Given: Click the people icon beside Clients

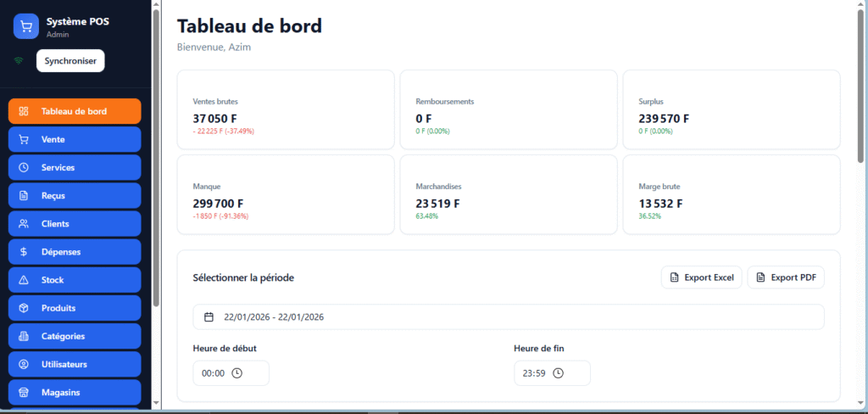Looking at the screenshot, I should (x=24, y=224).
